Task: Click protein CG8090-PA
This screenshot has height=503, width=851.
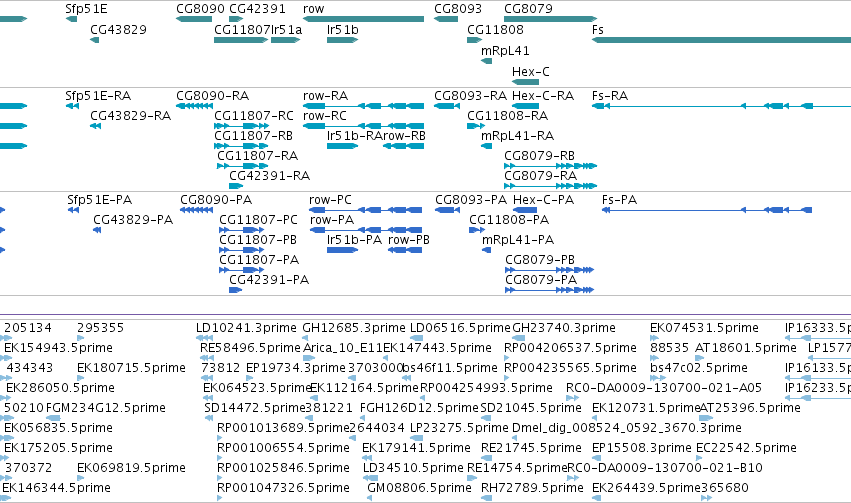Action: (216, 200)
